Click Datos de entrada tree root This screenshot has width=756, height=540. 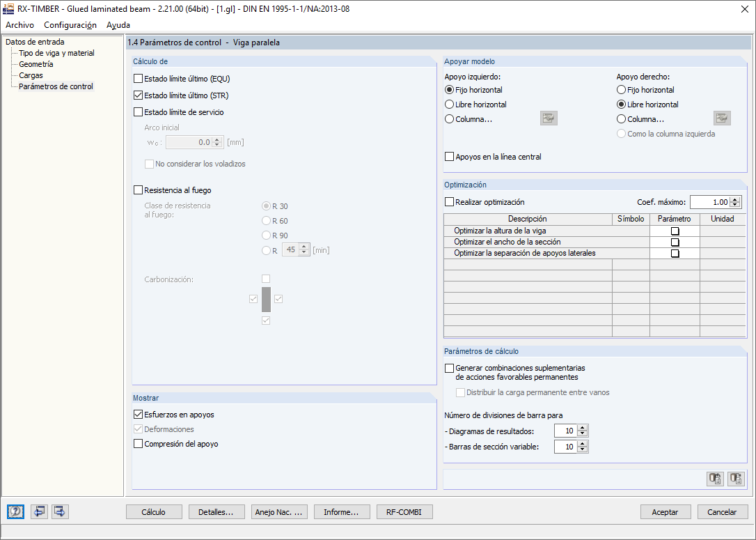[35, 42]
